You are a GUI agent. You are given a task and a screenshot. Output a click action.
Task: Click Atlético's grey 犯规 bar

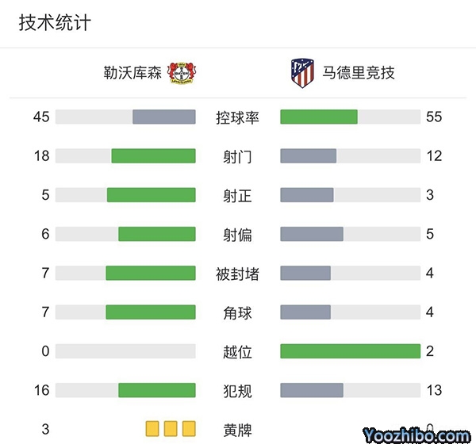pos(312,390)
